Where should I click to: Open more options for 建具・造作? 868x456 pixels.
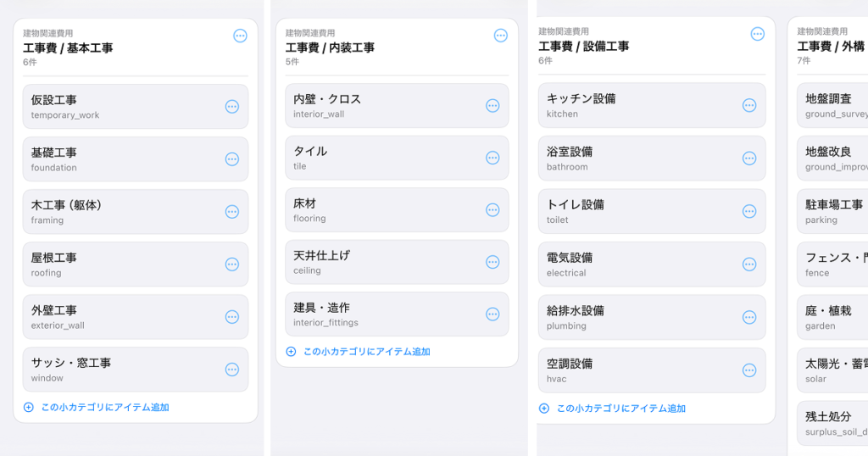coord(492,314)
